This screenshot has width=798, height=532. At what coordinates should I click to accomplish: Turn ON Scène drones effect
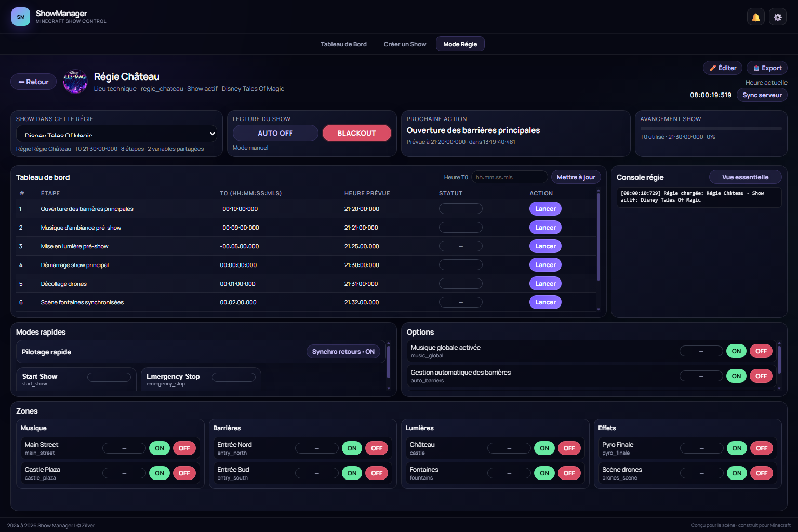[737, 473]
